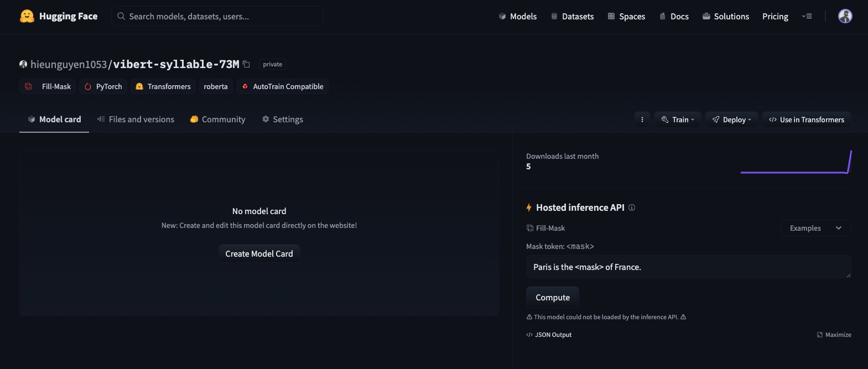Open the Train dropdown
This screenshot has width=868, height=369.
(678, 119)
